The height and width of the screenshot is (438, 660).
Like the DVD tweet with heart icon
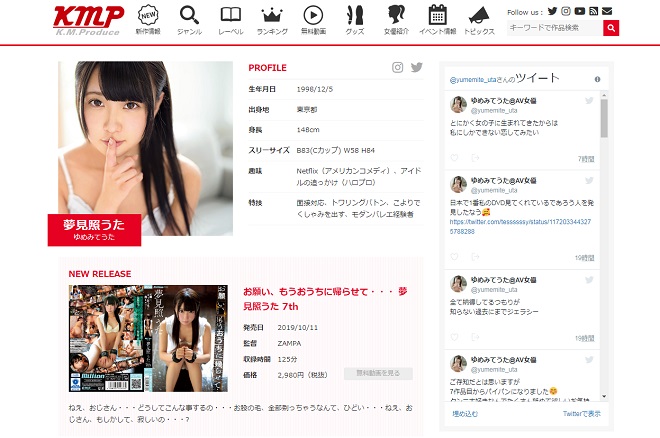[454, 257]
